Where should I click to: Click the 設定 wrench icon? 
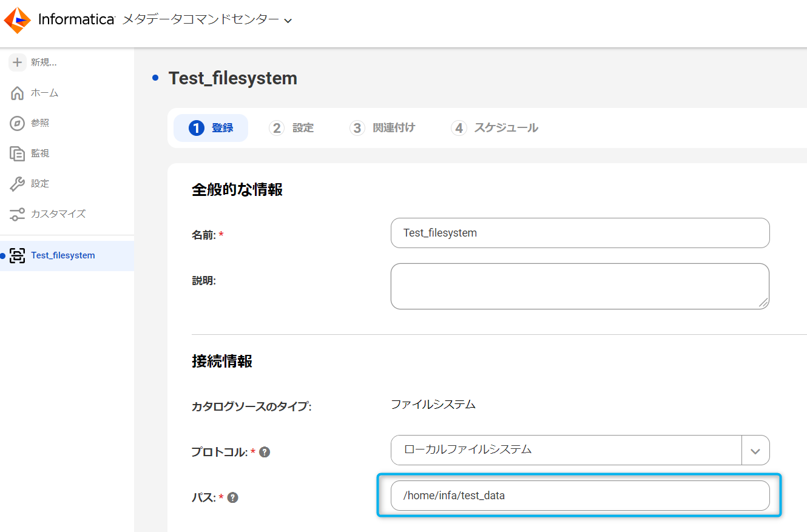click(x=18, y=184)
